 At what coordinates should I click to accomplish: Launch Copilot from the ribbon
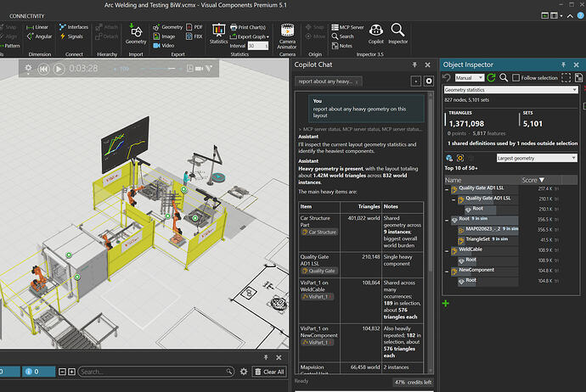[376, 34]
